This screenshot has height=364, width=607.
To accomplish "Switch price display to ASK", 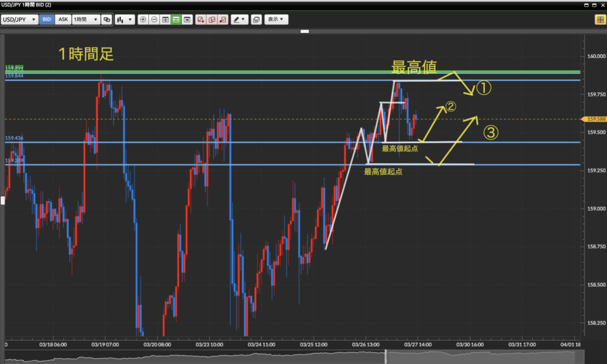I will click(x=63, y=20).
